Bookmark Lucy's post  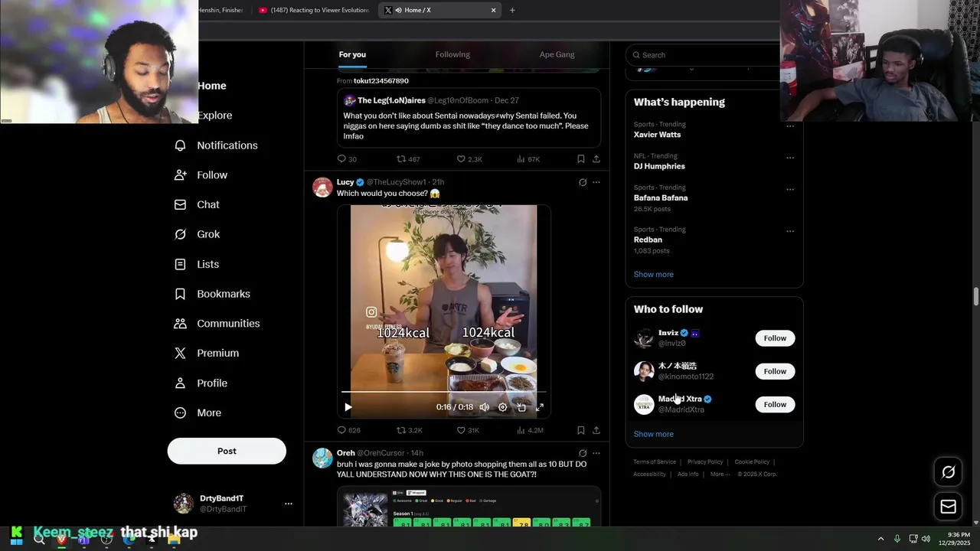(580, 430)
